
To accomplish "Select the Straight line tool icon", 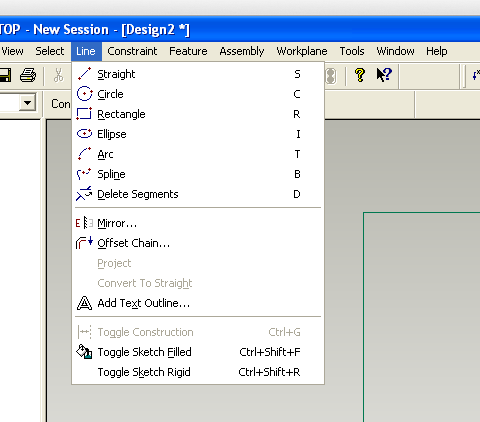I will click(84, 74).
